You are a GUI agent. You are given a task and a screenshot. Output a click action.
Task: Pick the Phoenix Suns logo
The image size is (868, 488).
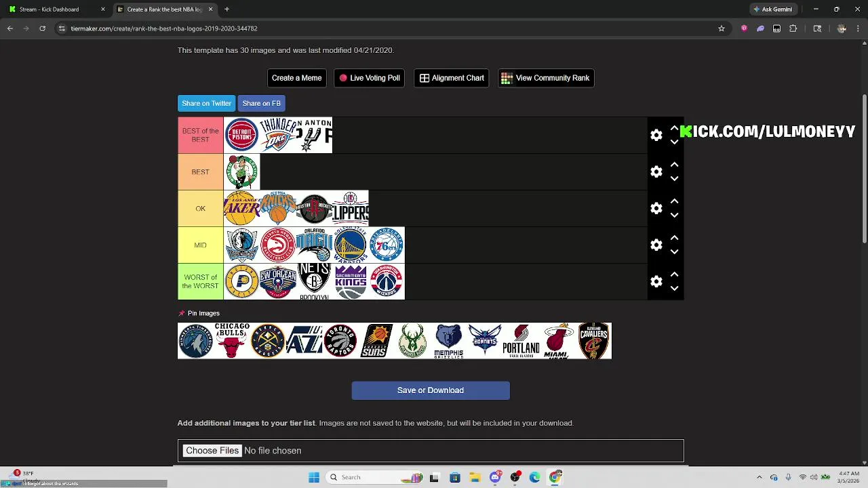376,340
